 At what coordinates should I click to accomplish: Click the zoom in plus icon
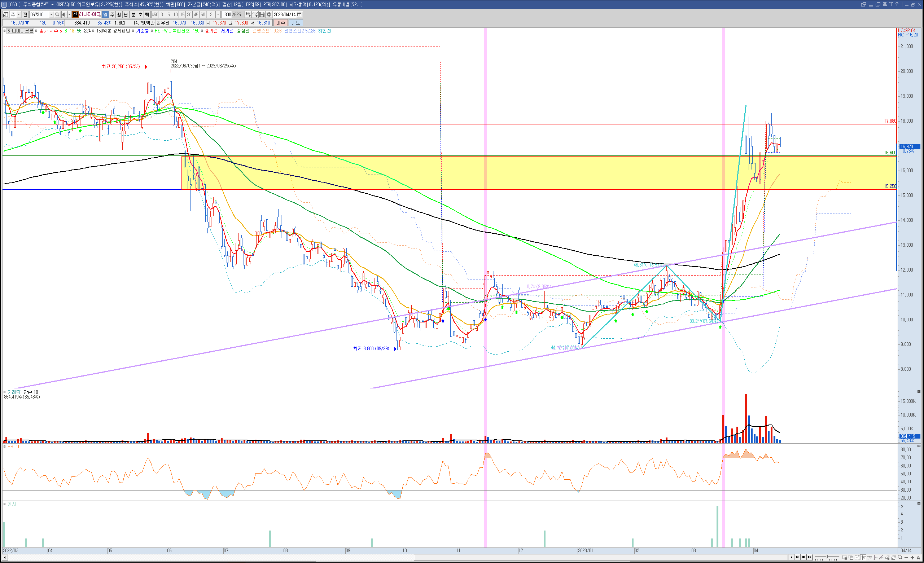(912, 557)
